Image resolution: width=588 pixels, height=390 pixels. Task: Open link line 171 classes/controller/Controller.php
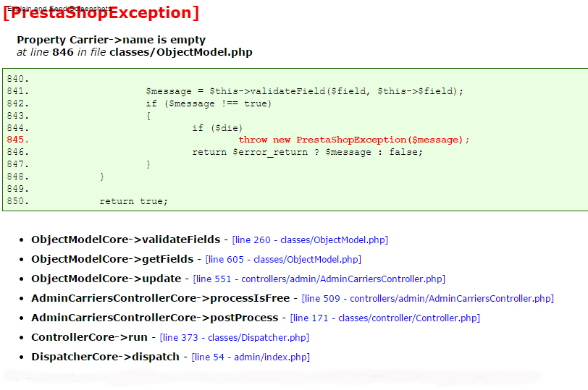click(385, 318)
